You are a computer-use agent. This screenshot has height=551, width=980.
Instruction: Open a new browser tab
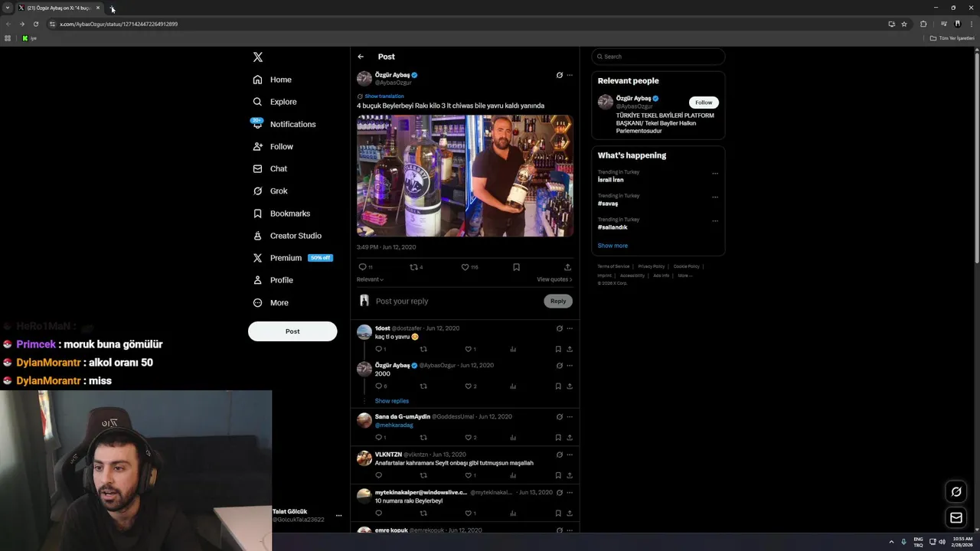tap(113, 8)
